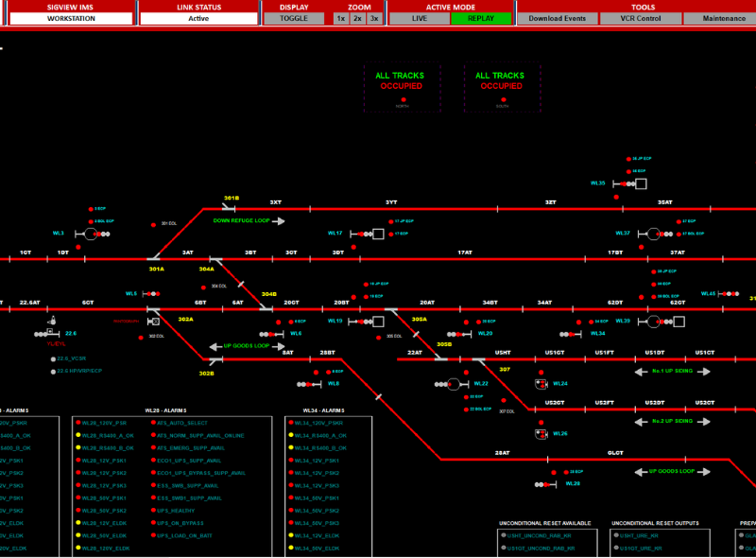Screen dimensions: 756x558
Task: Click the All Tracks Occupied North indicator
Action: (404, 100)
